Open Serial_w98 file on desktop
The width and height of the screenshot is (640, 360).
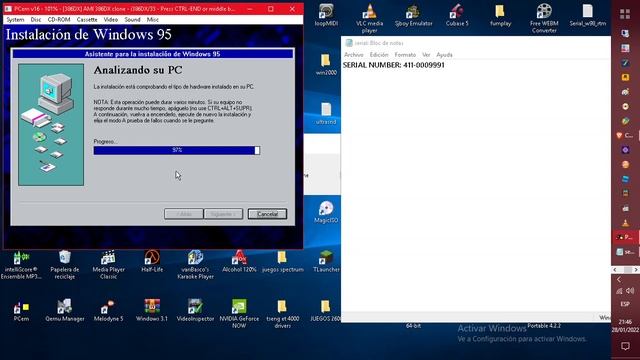pyautogui.click(x=588, y=15)
